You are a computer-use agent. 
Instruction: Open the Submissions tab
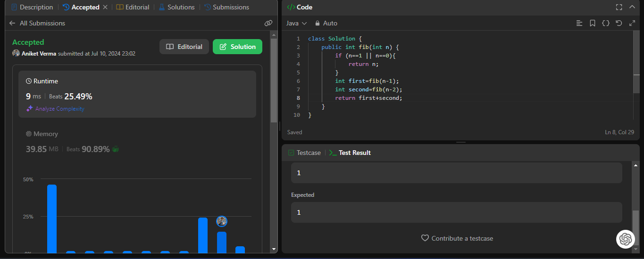[226, 7]
